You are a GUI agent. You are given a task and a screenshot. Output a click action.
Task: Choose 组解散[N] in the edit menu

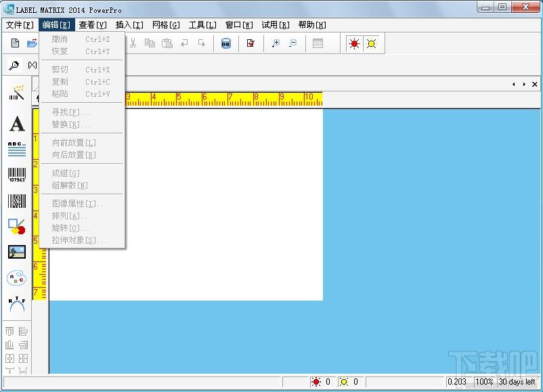tap(82, 186)
